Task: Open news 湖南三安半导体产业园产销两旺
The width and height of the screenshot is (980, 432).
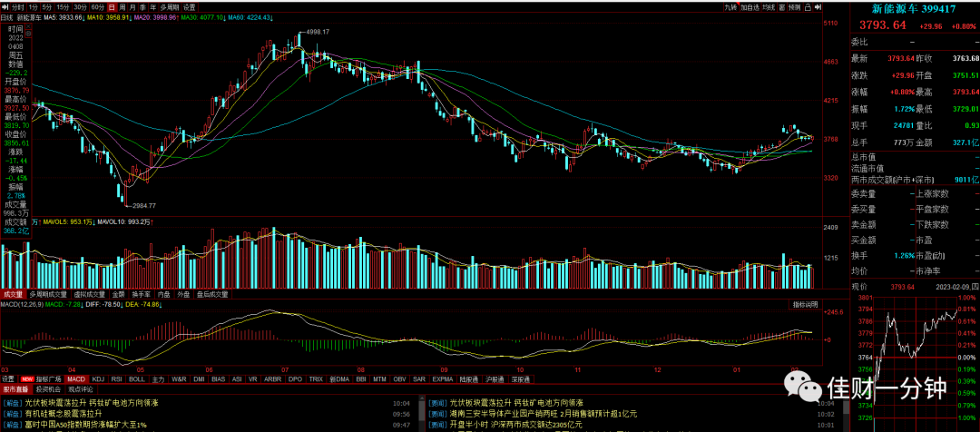Action: click(544, 413)
